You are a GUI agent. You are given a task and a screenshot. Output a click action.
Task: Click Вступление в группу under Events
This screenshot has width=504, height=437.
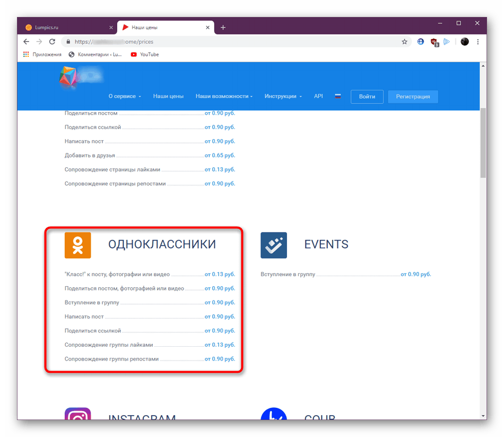point(288,274)
